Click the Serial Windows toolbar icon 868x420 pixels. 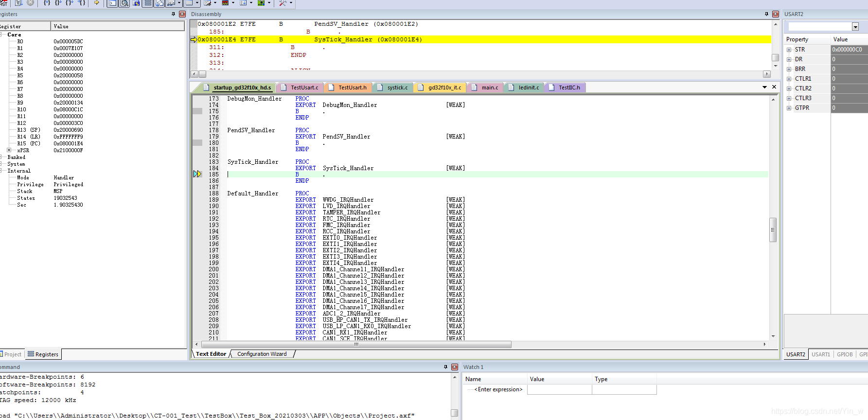208,3
